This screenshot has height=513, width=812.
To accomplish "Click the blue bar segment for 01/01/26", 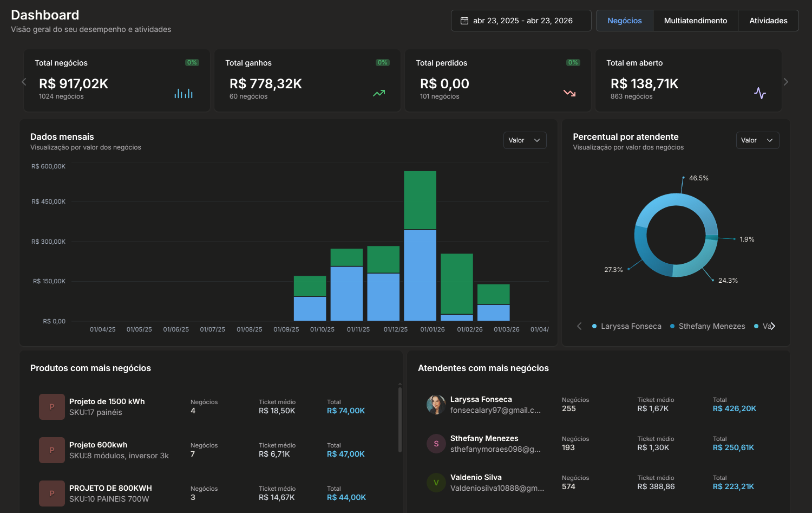I will tap(420, 275).
